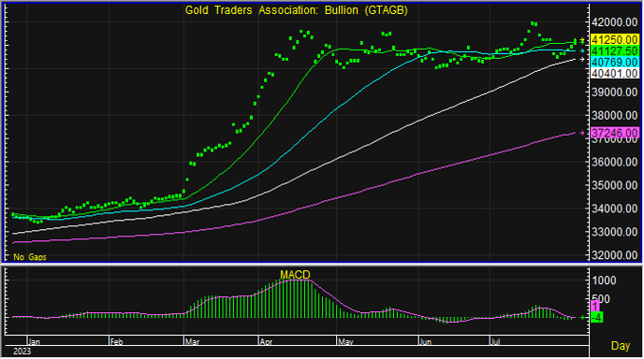Click the magenta MACD value 1 label
644x359 pixels.
click(x=595, y=306)
